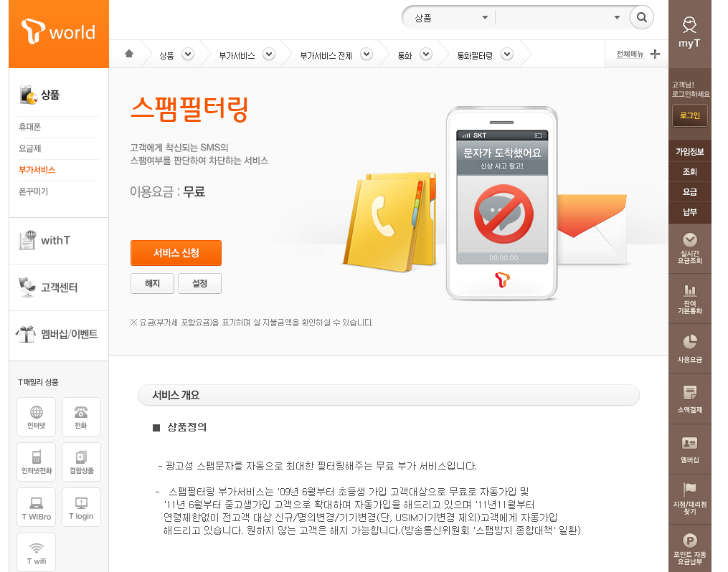Image resolution: width=728 pixels, height=572 pixels.
Task: Select 폰꾸미기 in left menu
Action: point(33,191)
